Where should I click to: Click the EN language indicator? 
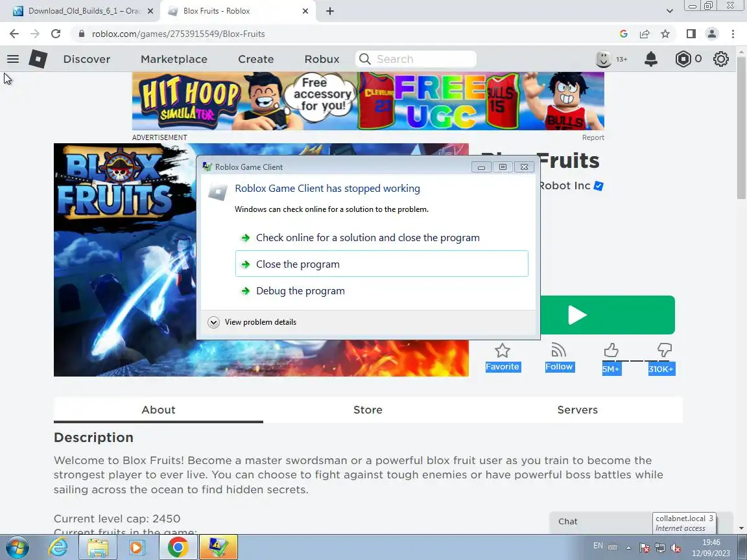(598, 546)
